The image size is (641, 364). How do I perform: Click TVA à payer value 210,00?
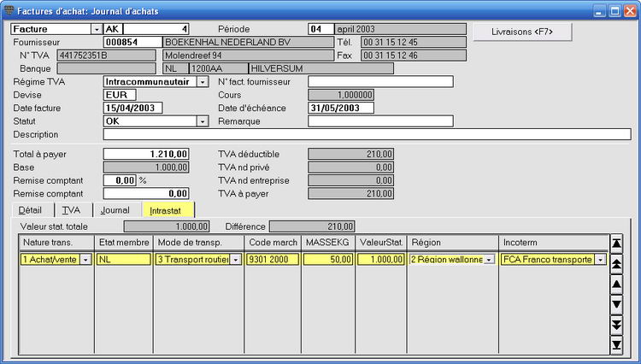350,194
